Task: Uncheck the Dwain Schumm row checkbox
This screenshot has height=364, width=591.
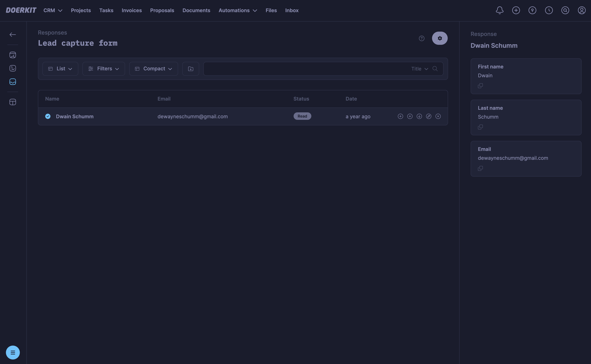Action: 48,116
